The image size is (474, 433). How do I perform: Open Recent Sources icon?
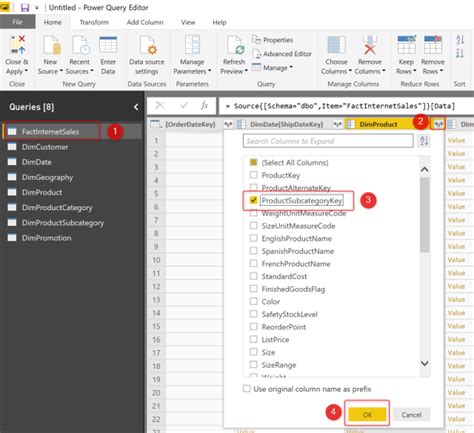[80, 45]
